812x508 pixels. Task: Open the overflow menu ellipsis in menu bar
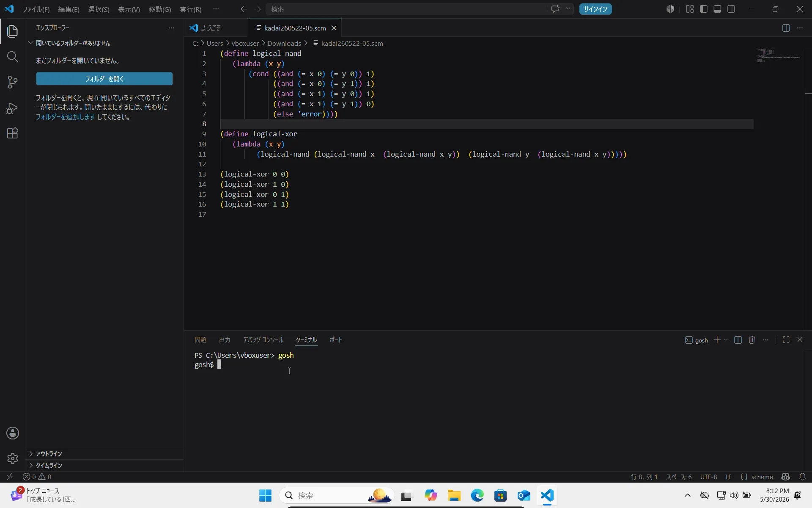click(216, 9)
